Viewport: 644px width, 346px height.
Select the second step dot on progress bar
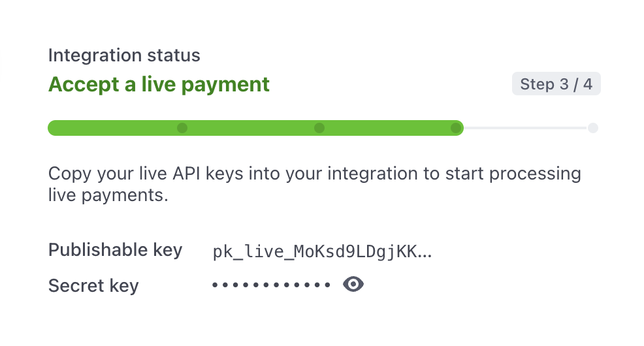coord(319,128)
